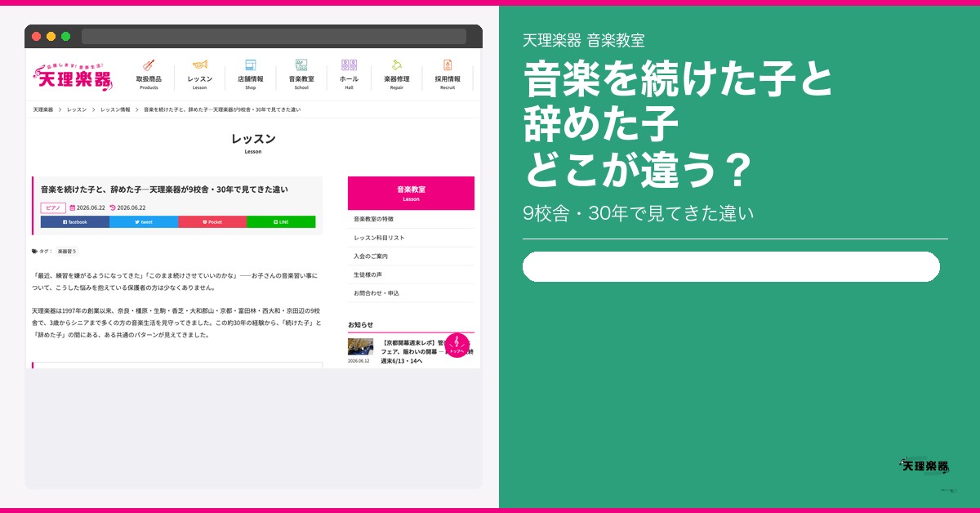
Task: Click the trumpet icon above レッスン Lesson
Action: (x=200, y=65)
